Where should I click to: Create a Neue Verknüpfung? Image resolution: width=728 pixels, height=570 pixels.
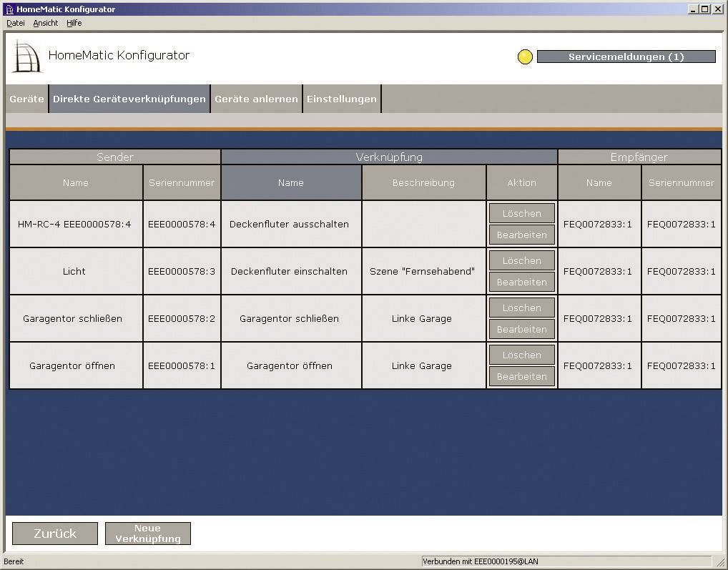(x=148, y=534)
